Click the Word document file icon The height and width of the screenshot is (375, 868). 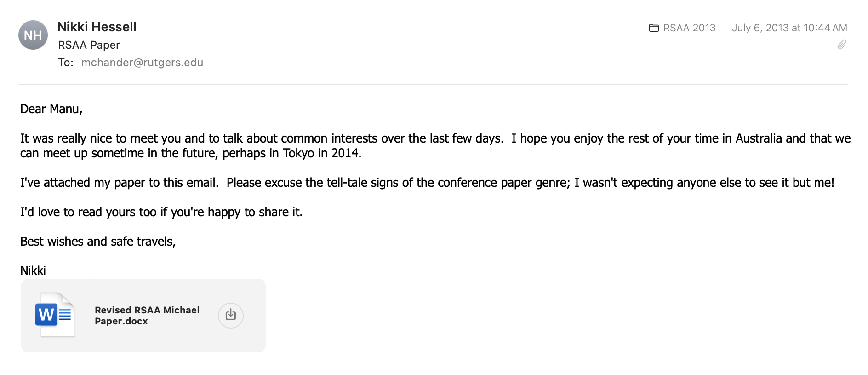[x=55, y=315]
